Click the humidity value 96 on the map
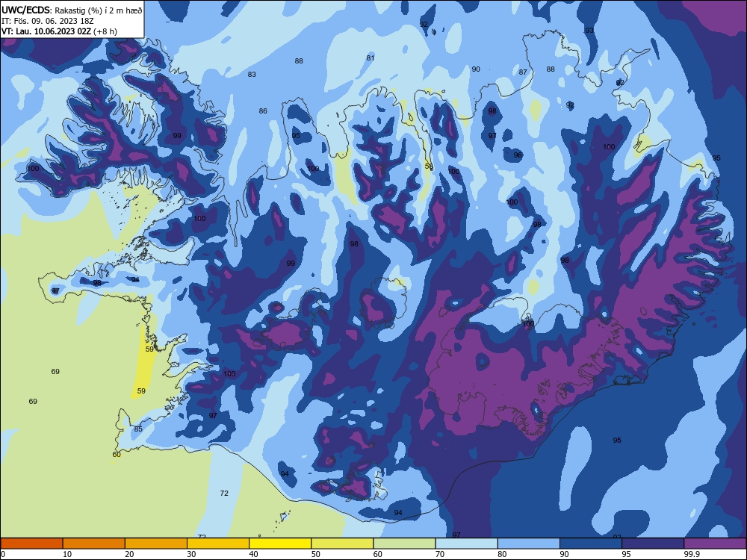This screenshot has width=747, height=560. click(518, 155)
